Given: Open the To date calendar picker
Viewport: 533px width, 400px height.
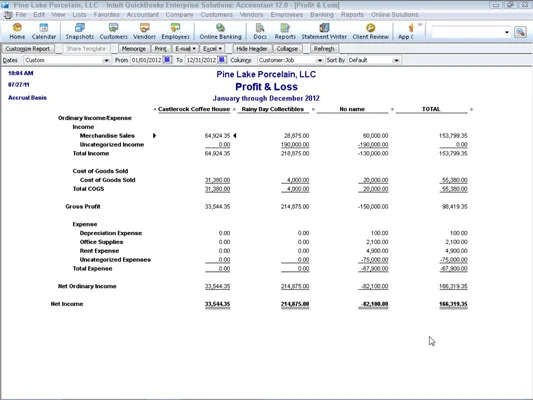Looking at the screenshot, I should pyautogui.click(x=222, y=60).
